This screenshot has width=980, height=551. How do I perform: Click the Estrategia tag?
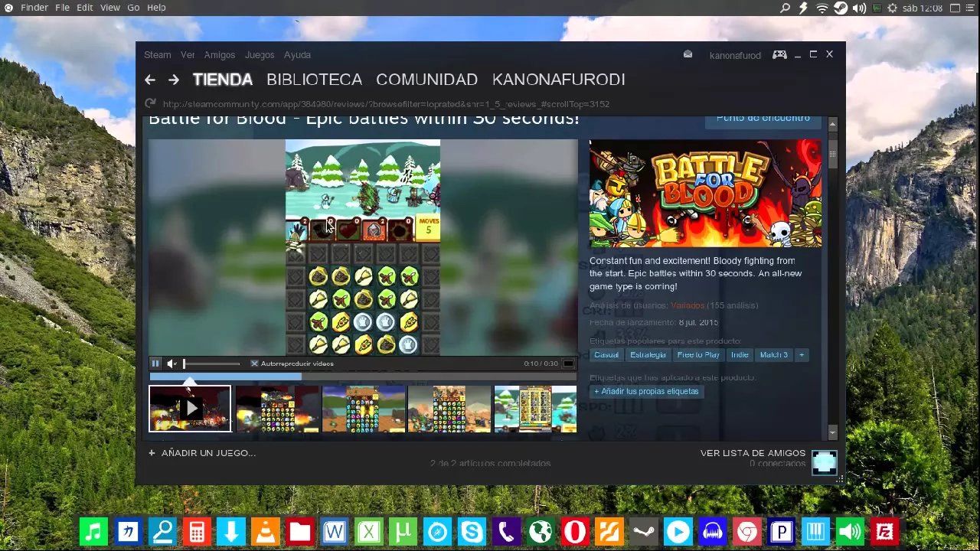pyautogui.click(x=648, y=354)
